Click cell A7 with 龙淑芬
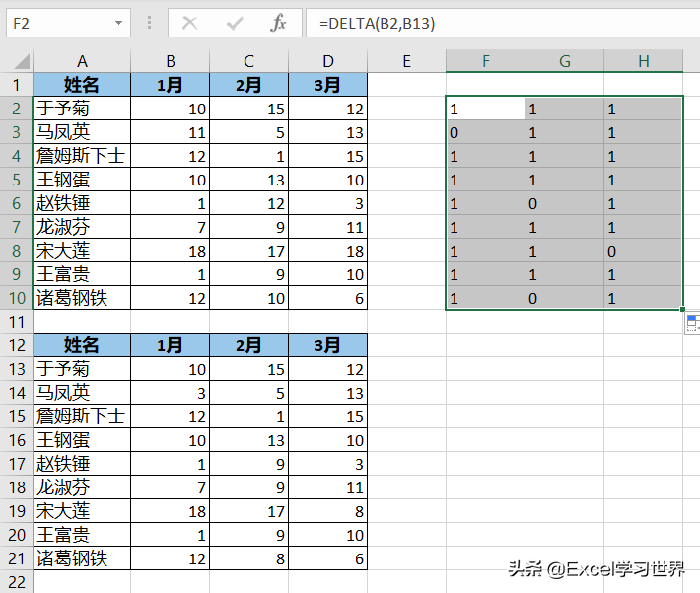This screenshot has width=700, height=593. point(82,227)
